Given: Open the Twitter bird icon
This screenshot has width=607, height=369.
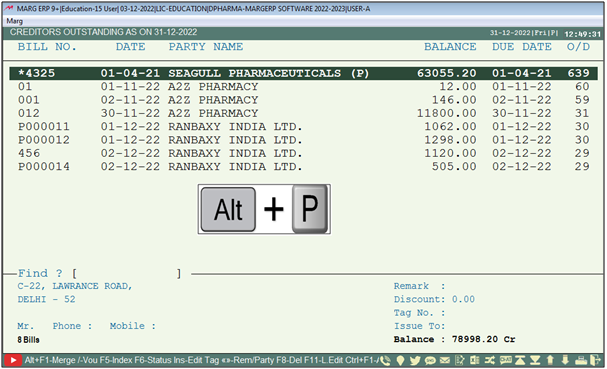Looking at the screenshot, I should click(415, 360).
